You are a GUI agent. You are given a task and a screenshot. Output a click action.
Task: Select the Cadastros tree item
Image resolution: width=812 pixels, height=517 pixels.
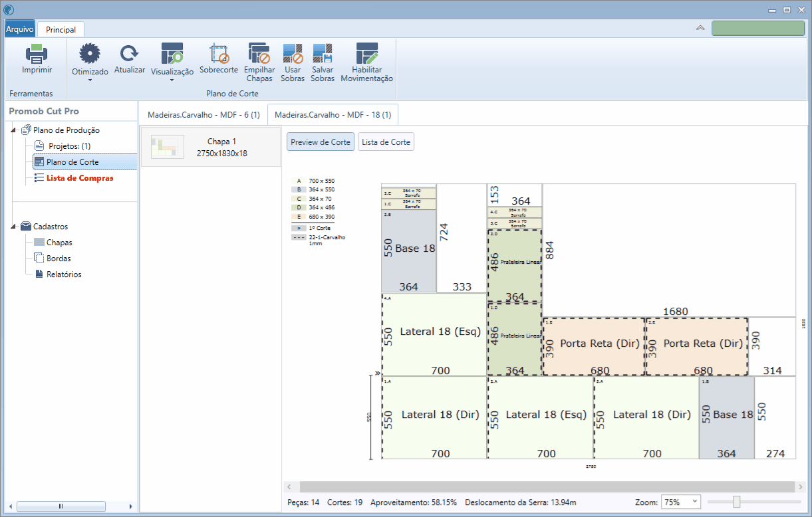pyautogui.click(x=51, y=227)
